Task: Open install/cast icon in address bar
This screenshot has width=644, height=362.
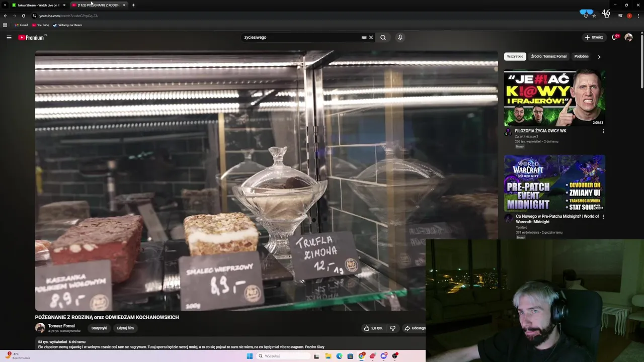Action: pos(586,16)
